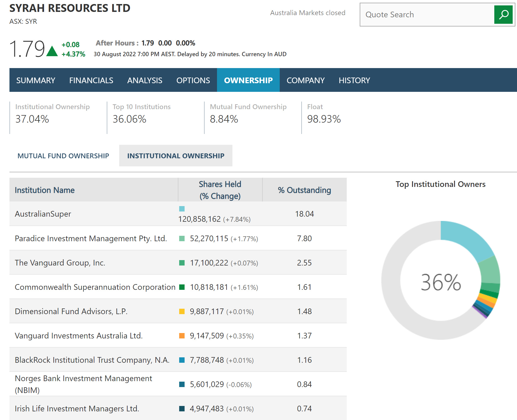Go to the Options tab

coord(193,80)
